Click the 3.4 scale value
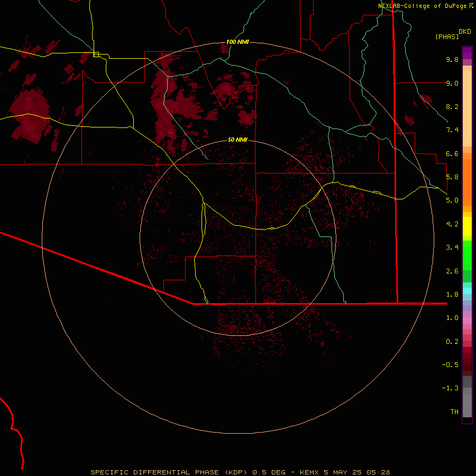The width and height of the screenshot is (476, 476). coord(452,248)
